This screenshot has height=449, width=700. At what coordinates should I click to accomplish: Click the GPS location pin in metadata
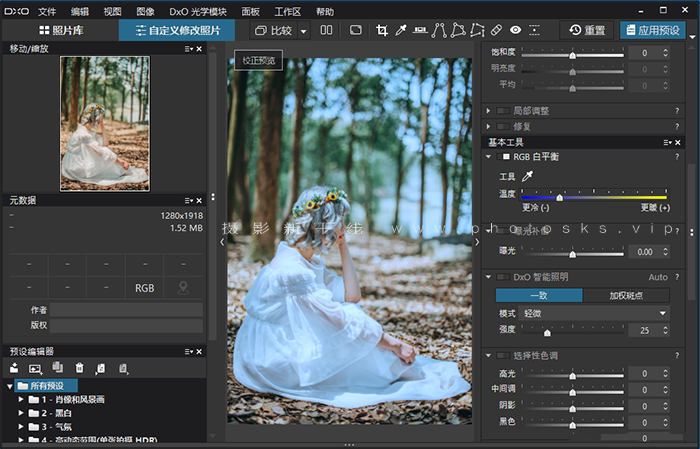[x=183, y=288]
